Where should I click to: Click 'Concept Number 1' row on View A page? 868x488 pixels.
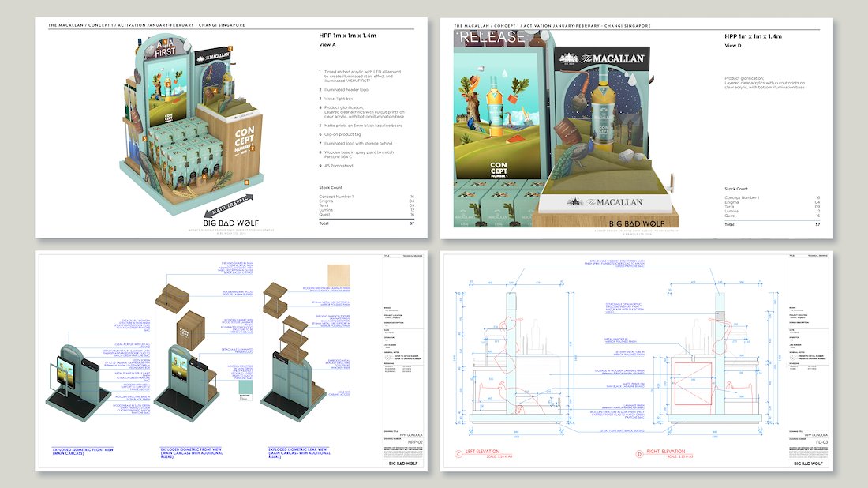(x=366, y=197)
